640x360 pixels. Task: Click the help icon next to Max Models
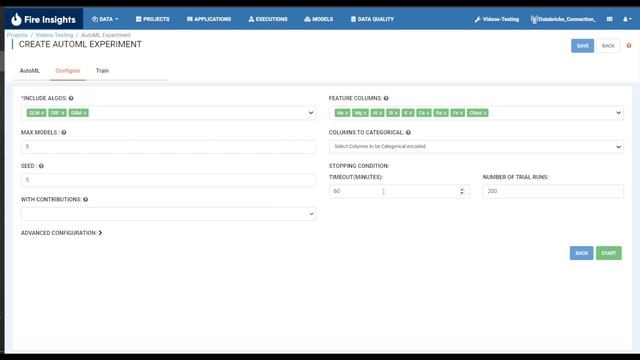[x=64, y=133]
